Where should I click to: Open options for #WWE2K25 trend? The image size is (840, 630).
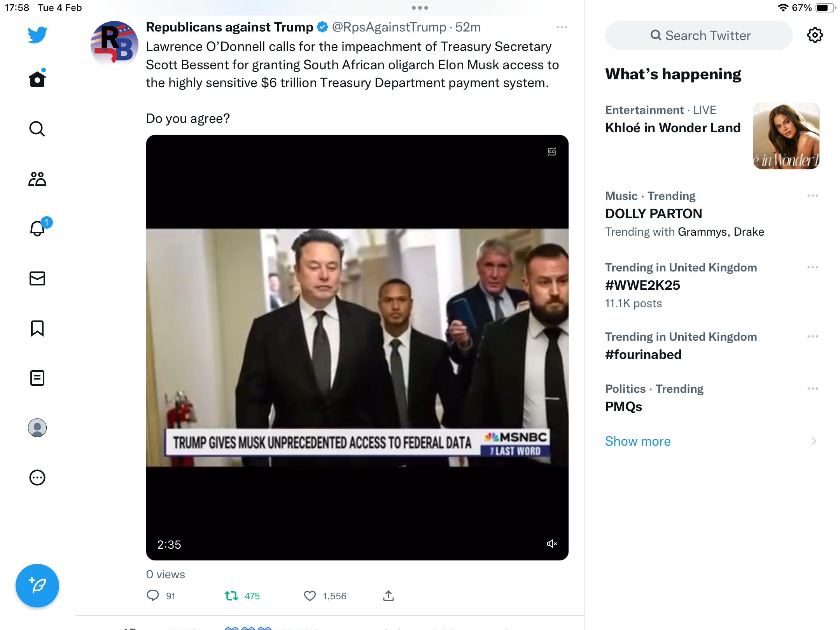[813, 267]
